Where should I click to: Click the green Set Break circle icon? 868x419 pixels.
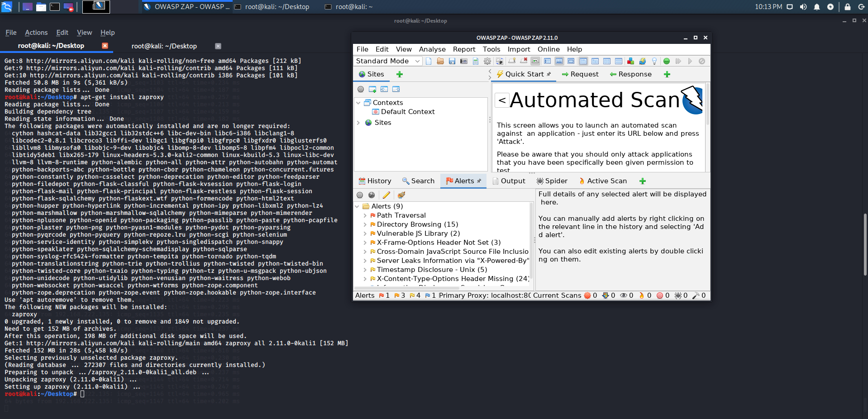click(667, 61)
